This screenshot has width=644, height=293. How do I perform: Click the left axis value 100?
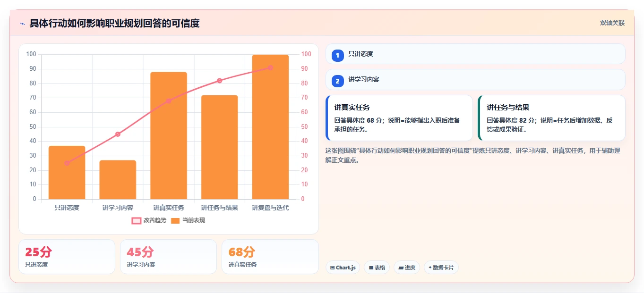(x=31, y=54)
